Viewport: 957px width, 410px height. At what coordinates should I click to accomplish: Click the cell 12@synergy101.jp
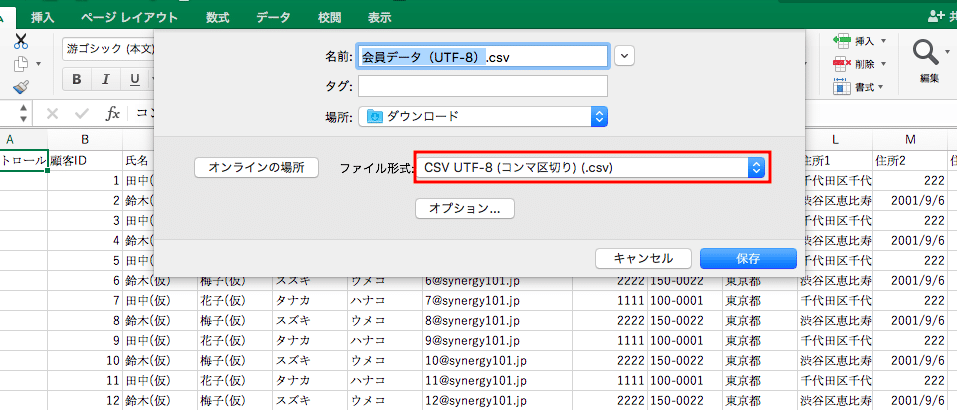pyautogui.click(x=497, y=401)
